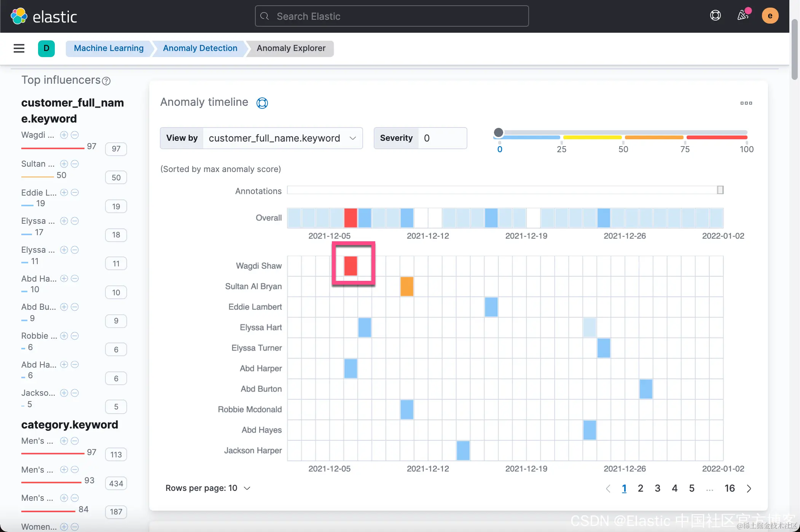The width and height of the screenshot is (800, 532).
Task: Open the Anomaly timeline options ellipsis menu
Action: 746,103
